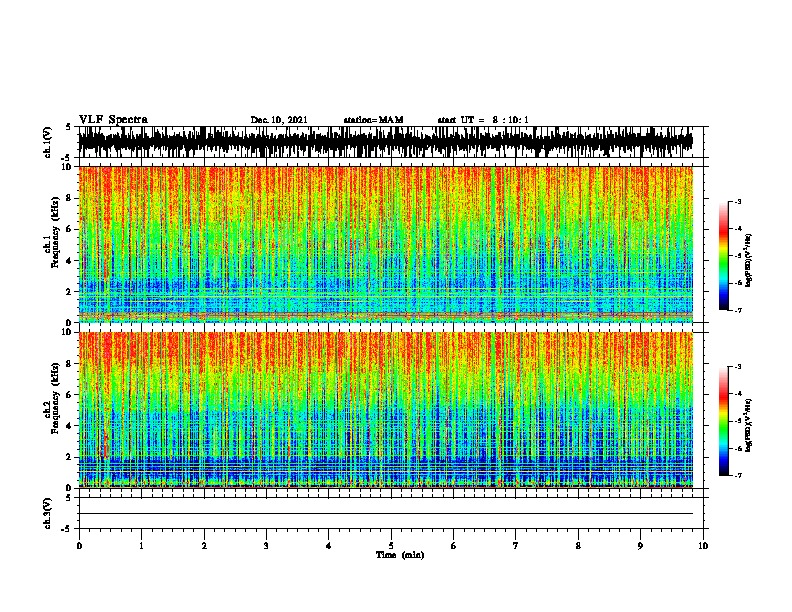Click the "8" kHz tick on ch.2 spectrogram
The image size is (792, 612).
point(70,364)
